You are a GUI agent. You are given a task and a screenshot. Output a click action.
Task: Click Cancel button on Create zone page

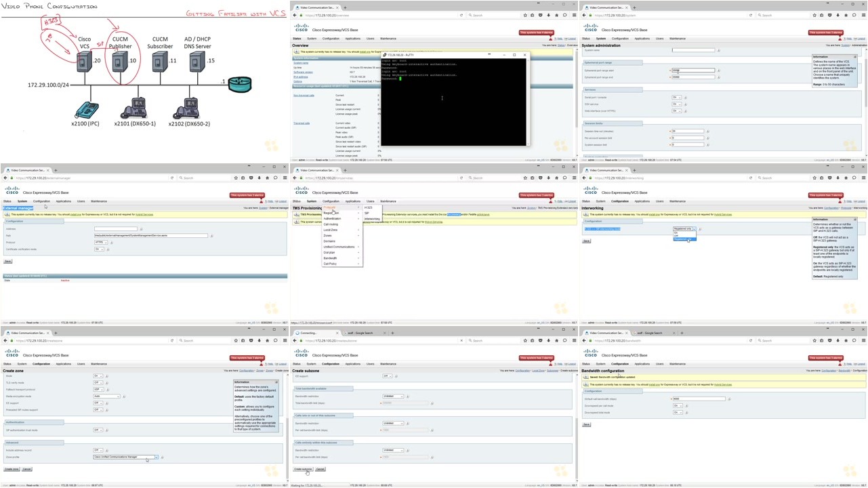[26, 469]
